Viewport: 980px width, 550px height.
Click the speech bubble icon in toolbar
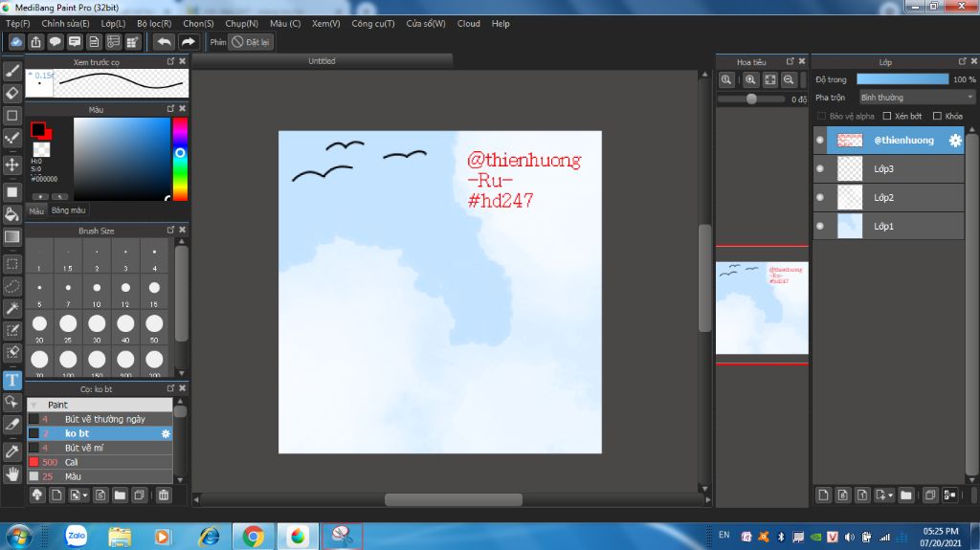click(x=55, y=42)
